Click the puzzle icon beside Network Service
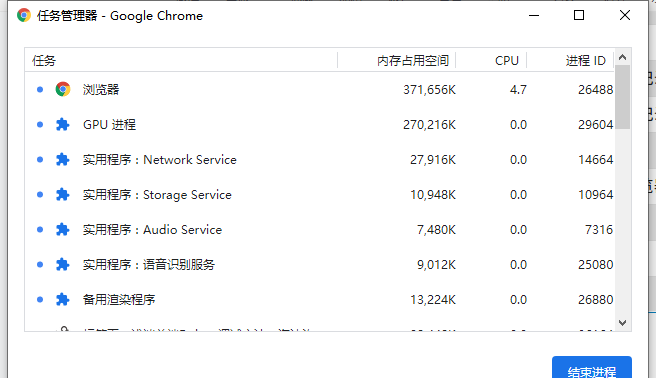 point(62,160)
